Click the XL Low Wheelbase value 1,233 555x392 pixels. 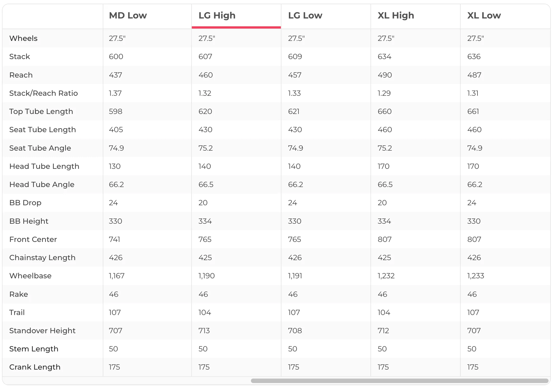475,276
